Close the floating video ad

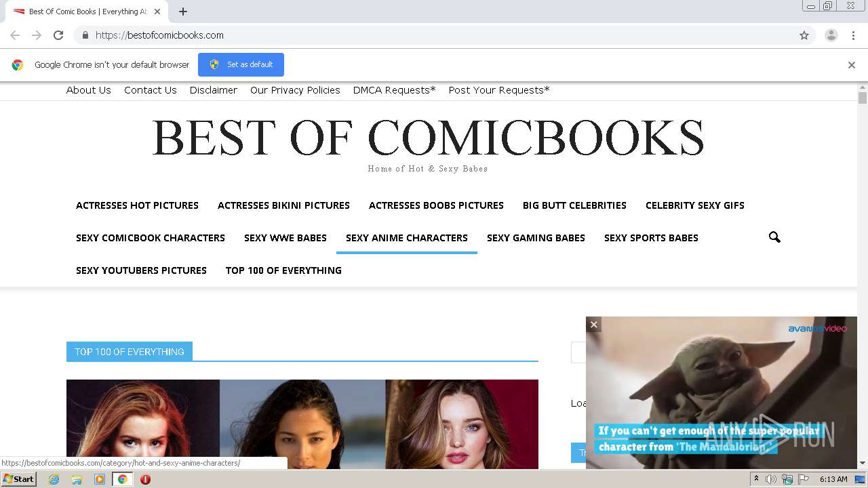593,325
